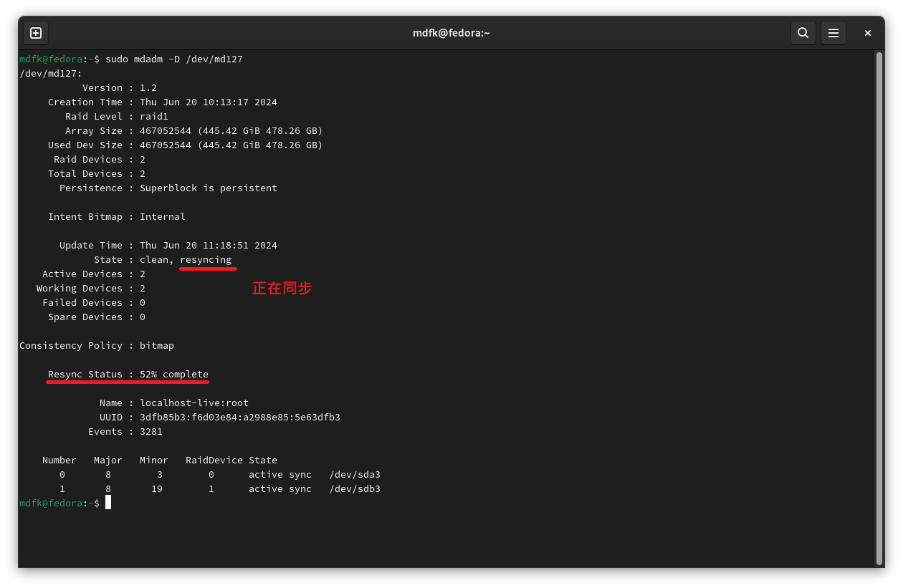Click the State word 'clean,'
903x588 pixels.
[157, 259]
